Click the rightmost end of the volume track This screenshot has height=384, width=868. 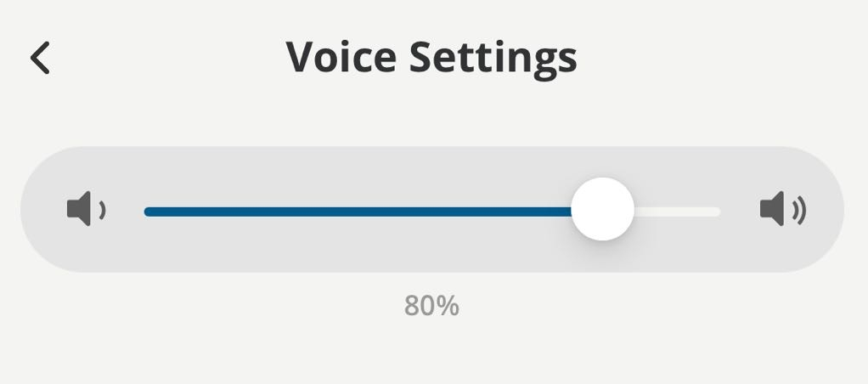pyautogui.click(x=717, y=212)
